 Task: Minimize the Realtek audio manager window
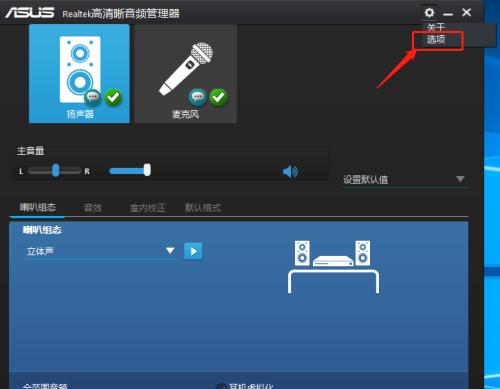[448, 14]
